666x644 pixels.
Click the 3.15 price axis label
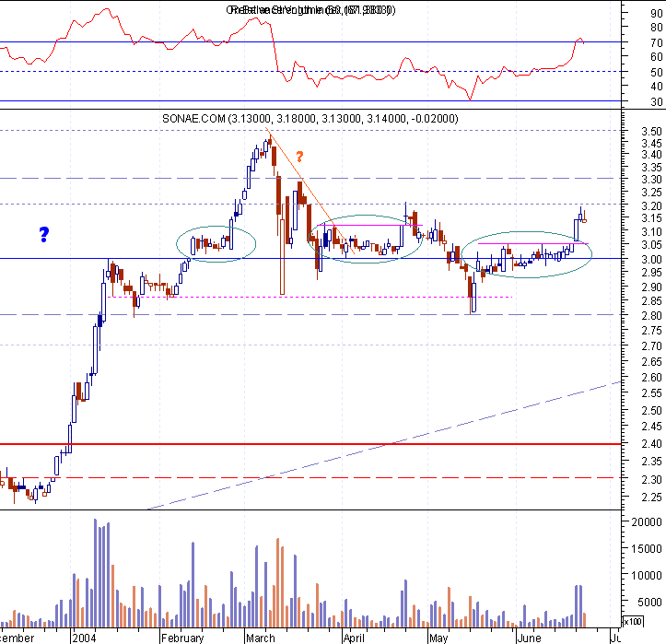(x=651, y=218)
